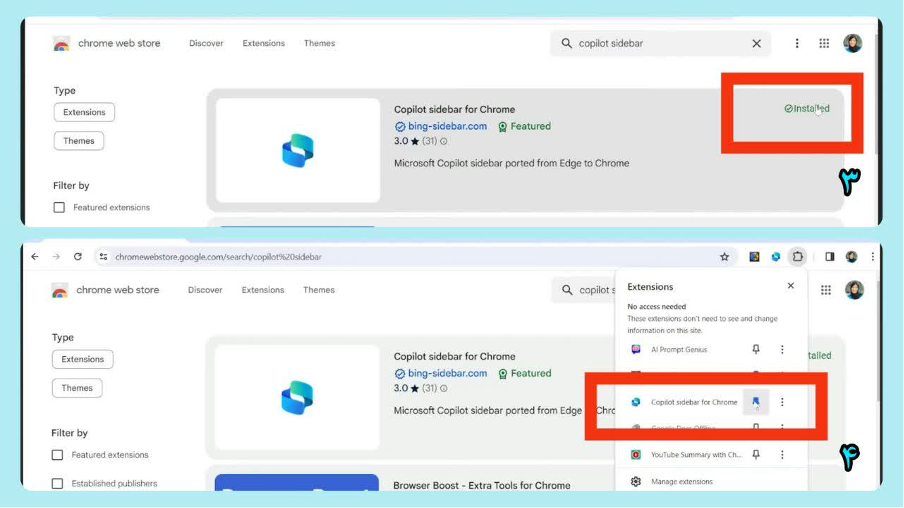Click Manage extensions in the popup
The height and width of the screenshot is (508, 904).
(682, 482)
